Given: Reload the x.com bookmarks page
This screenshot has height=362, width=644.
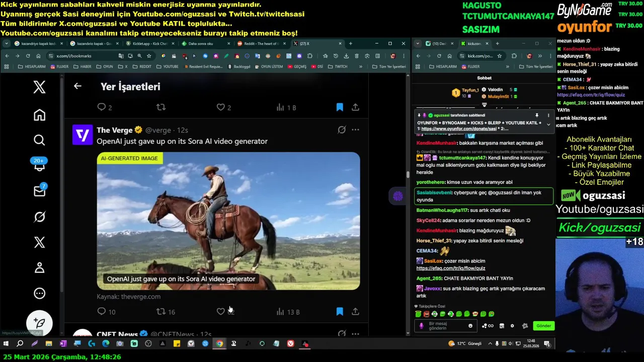Looking at the screenshot, I should (28, 56).
